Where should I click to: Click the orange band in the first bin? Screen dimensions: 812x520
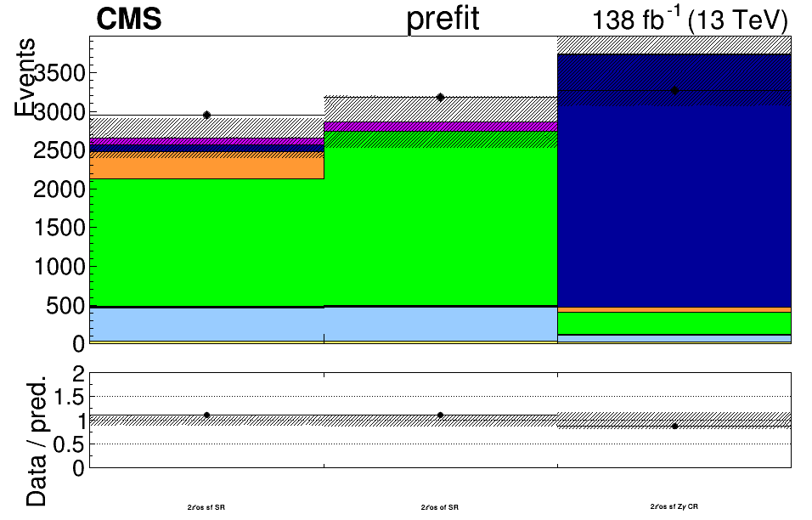coord(206,165)
